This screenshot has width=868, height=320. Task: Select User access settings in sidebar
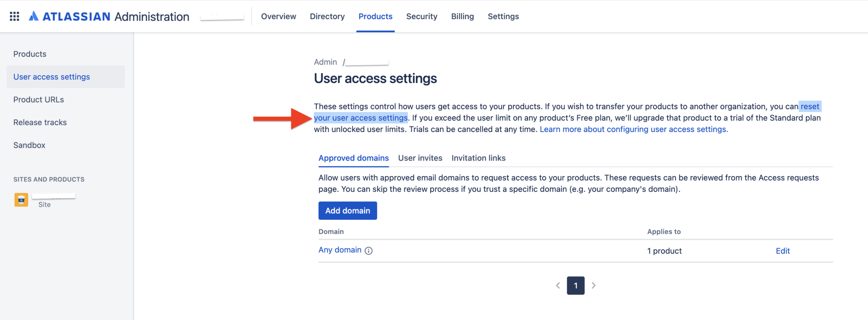coord(66,77)
